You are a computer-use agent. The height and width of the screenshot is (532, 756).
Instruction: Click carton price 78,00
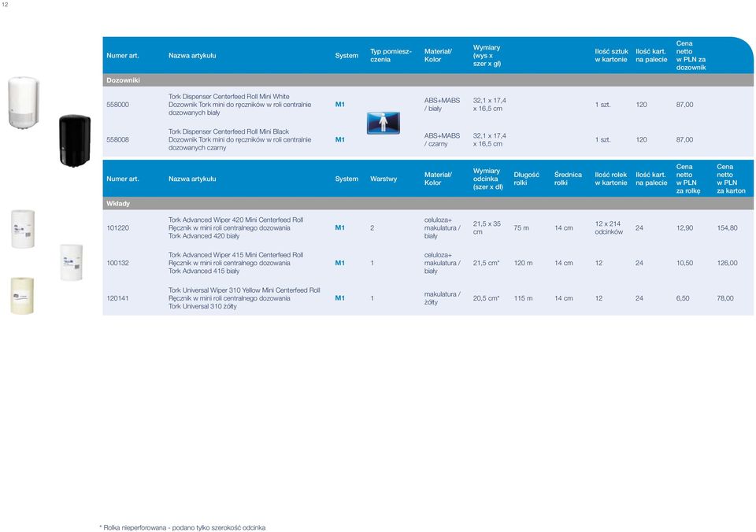coord(725,298)
